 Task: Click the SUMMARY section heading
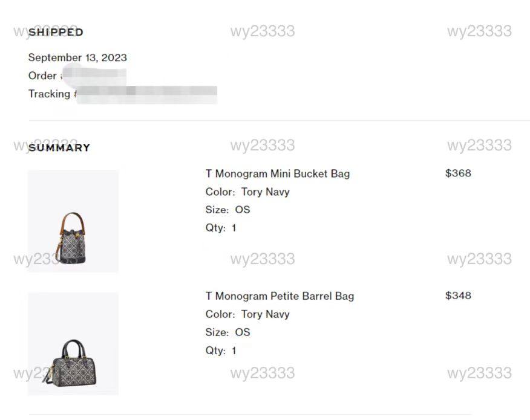pos(59,147)
